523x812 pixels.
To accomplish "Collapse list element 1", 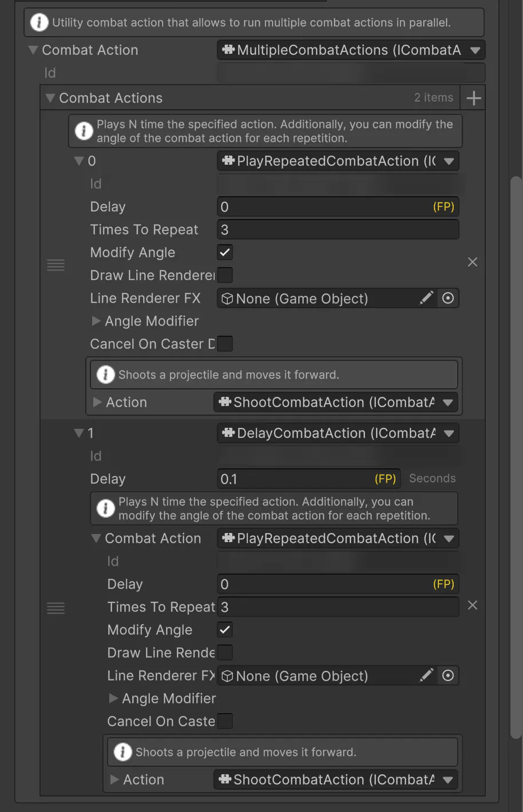I will point(79,433).
